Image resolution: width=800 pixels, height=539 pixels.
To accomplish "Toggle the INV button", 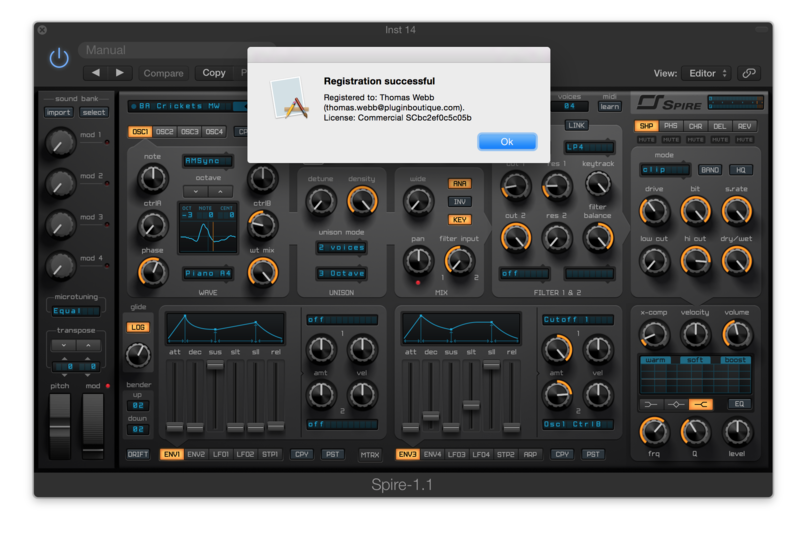I will click(x=460, y=202).
